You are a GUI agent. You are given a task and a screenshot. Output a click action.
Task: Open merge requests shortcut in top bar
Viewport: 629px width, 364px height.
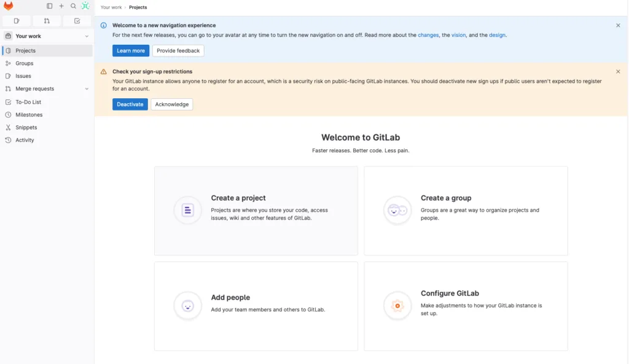(47, 21)
